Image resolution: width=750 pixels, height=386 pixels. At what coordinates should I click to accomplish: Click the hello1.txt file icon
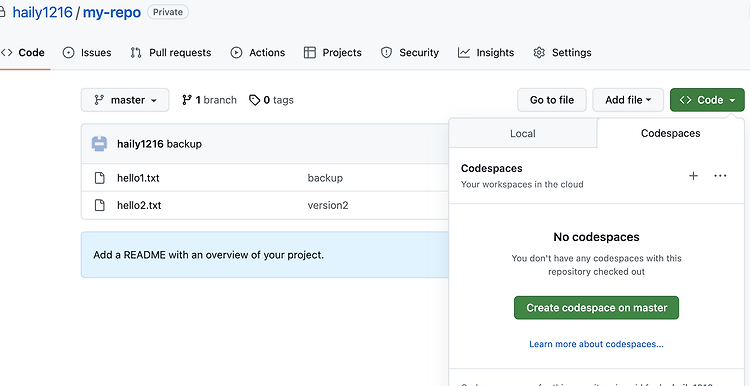pos(99,178)
